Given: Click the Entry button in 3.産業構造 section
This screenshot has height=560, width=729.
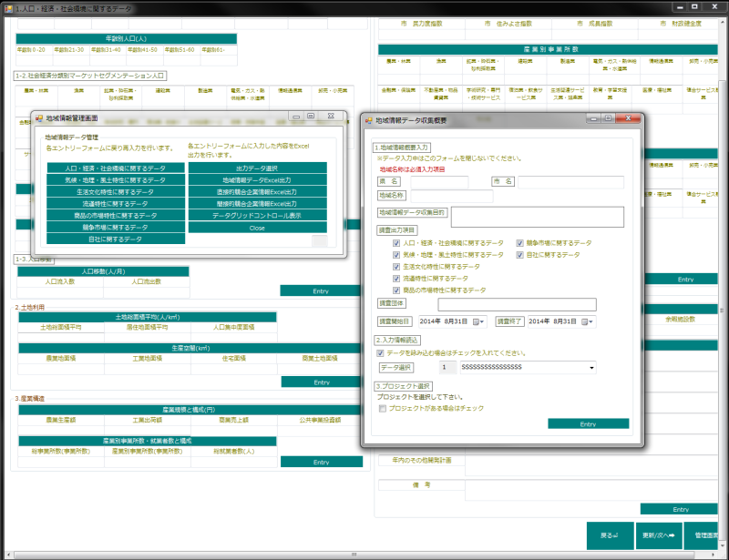Looking at the screenshot, I should (322, 462).
